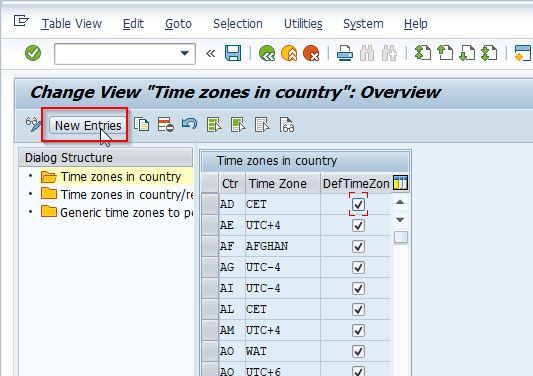Open the Selection menu
This screenshot has height=376, width=533.
point(238,24)
